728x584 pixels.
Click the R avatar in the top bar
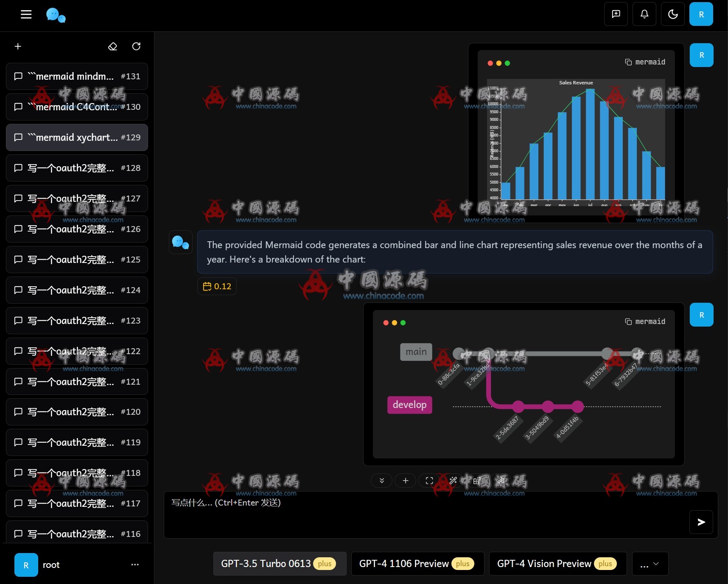tap(701, 14)
